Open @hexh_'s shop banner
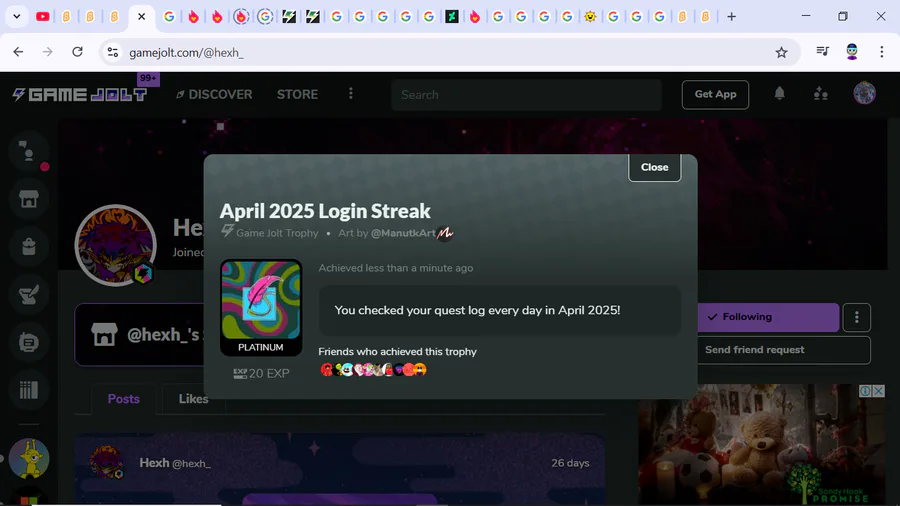The image size is (900, 506). pos(139,334)
